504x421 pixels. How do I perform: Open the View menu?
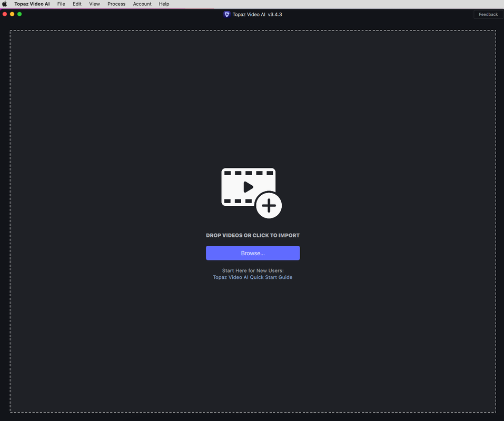point(94,4)
